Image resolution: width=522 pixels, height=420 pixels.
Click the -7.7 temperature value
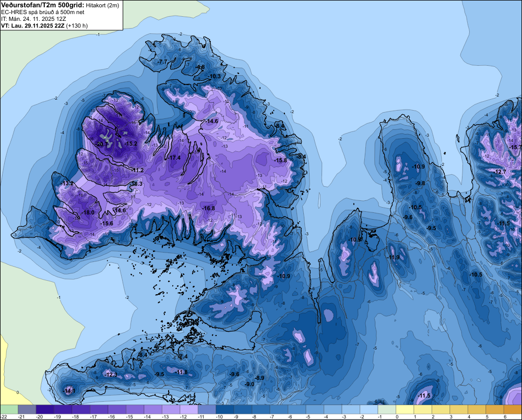[x=162, y=62]
